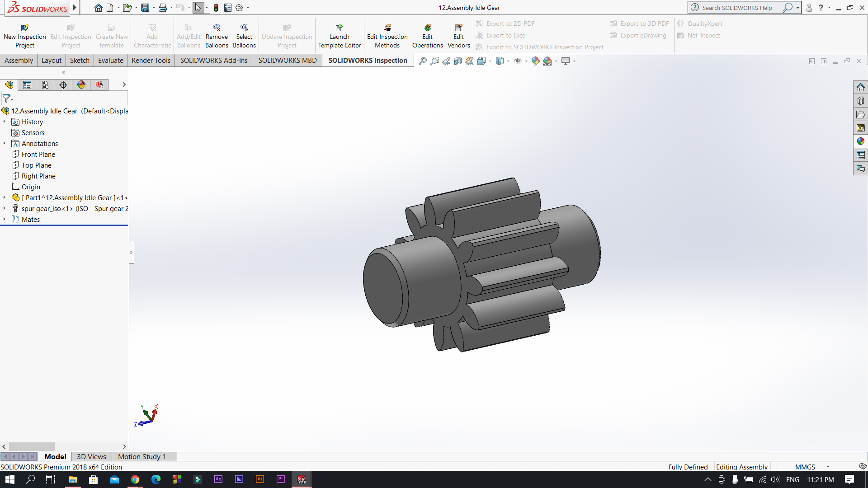Open Edit Inspection Methods

tap(387, 36)
